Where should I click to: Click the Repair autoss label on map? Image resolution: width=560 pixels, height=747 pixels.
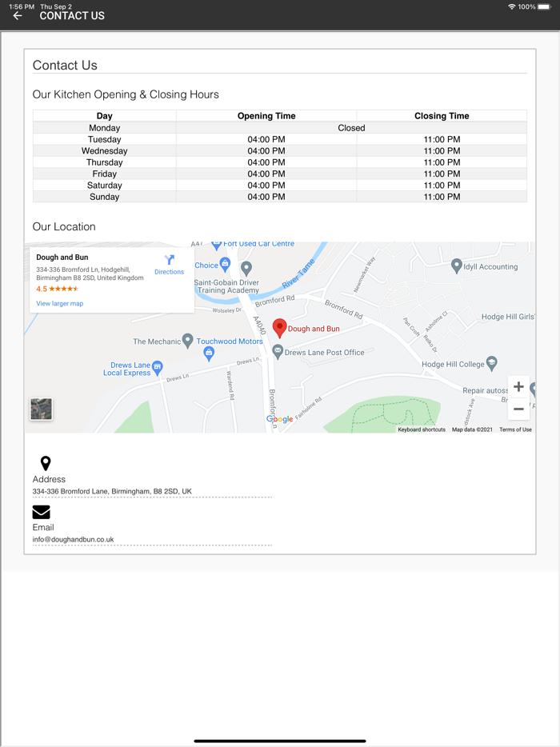tap(485, 390)
